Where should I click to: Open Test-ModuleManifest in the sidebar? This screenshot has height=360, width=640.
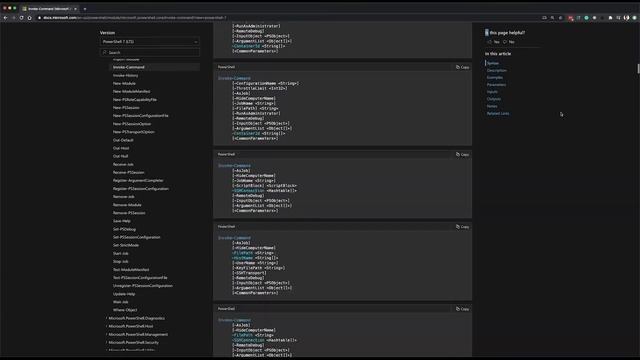(x=131, y=269)
